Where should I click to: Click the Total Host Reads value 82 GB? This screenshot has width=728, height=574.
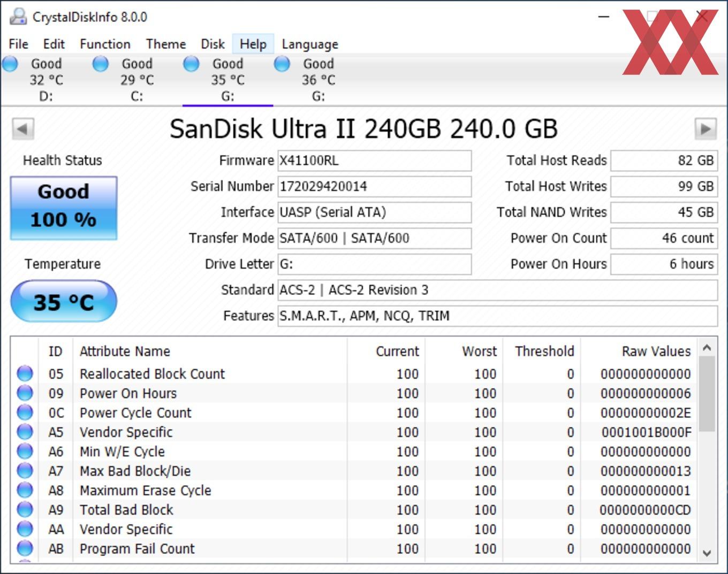coord(664,160)
